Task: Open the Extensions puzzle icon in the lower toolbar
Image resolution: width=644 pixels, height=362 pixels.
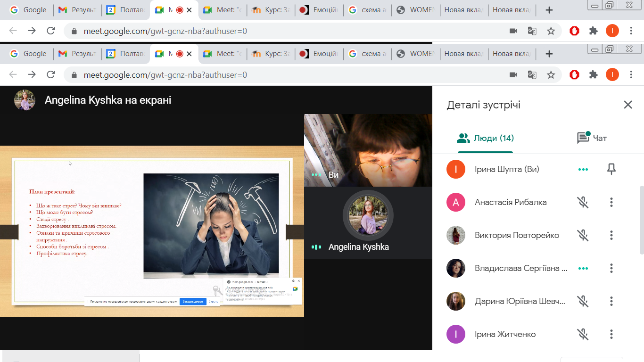Action: (x=594, y=74)
